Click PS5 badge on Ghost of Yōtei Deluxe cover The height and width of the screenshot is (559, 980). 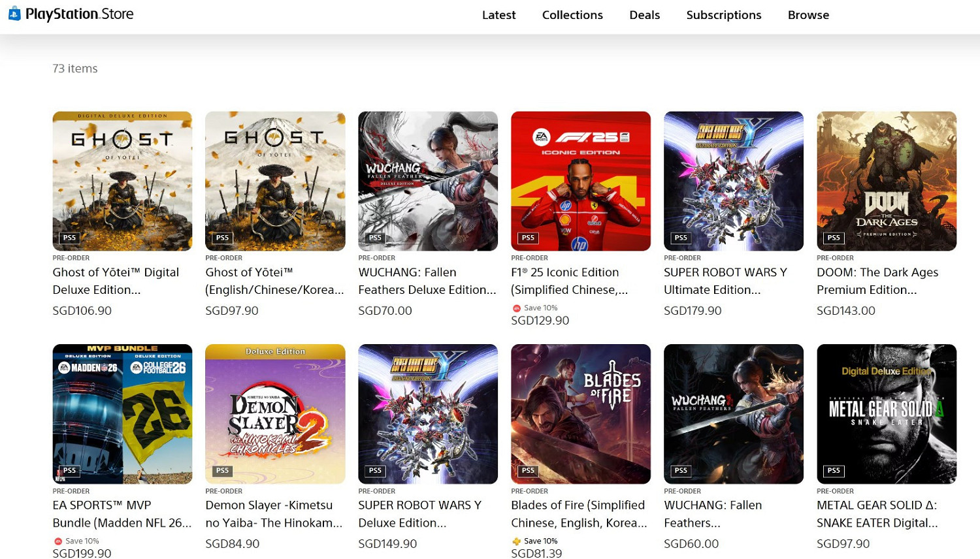(69, 238)
